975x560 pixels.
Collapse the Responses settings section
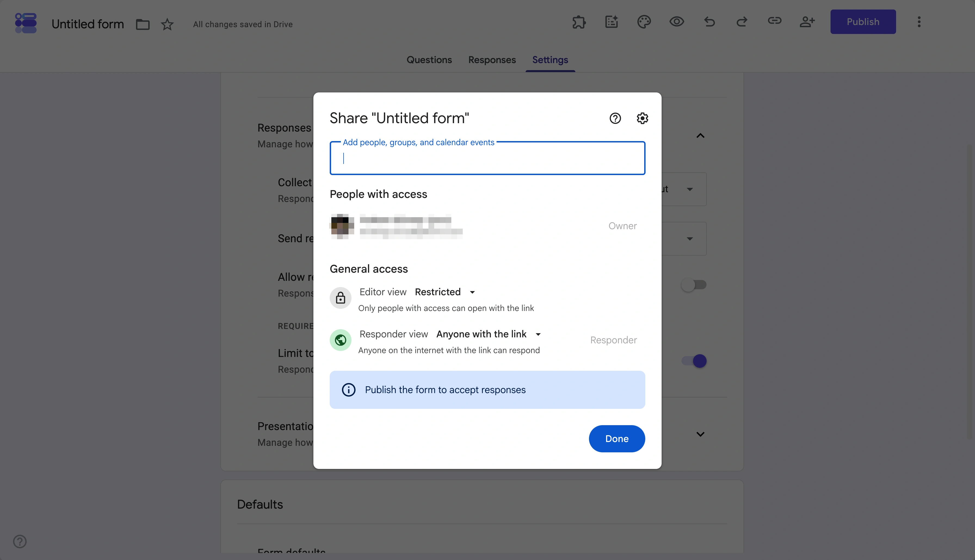pos(700,136)
